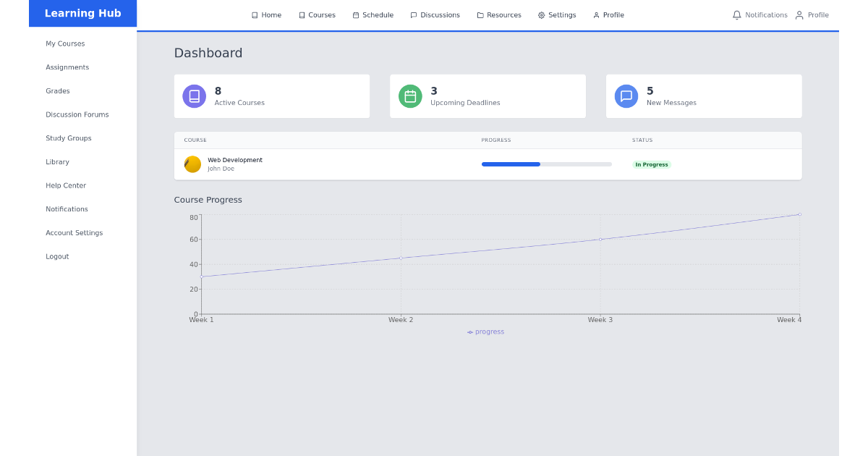Click the folder icon beside Resources
This screenshot has width=868, height=456.
click(480, 15)
